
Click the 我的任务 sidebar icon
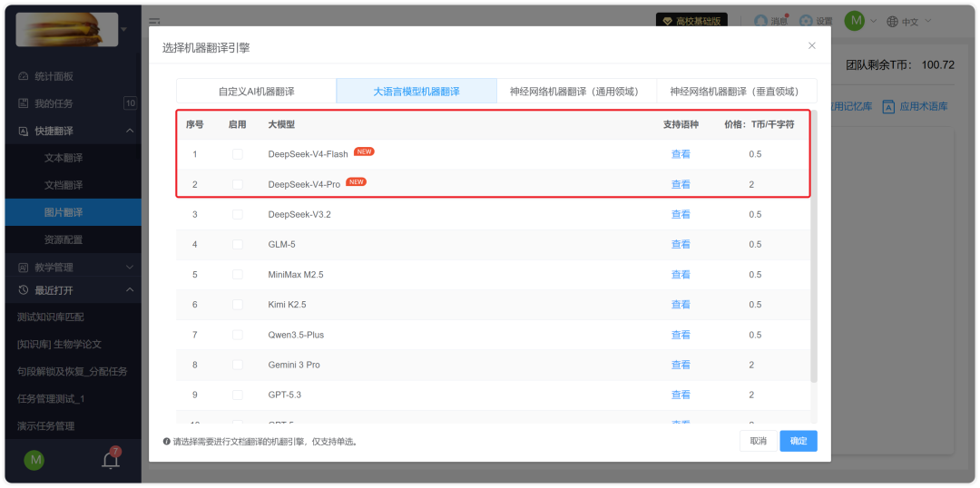(23, 103)
